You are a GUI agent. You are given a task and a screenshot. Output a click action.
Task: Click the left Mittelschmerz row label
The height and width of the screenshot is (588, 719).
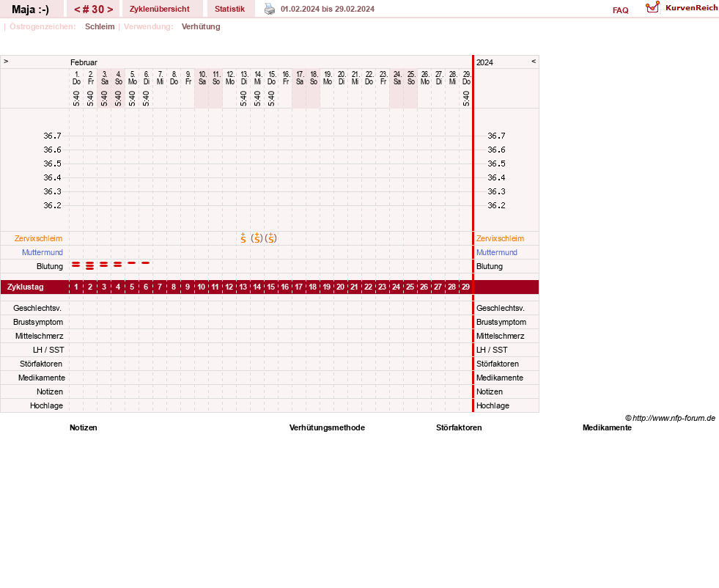coord(39,337)
